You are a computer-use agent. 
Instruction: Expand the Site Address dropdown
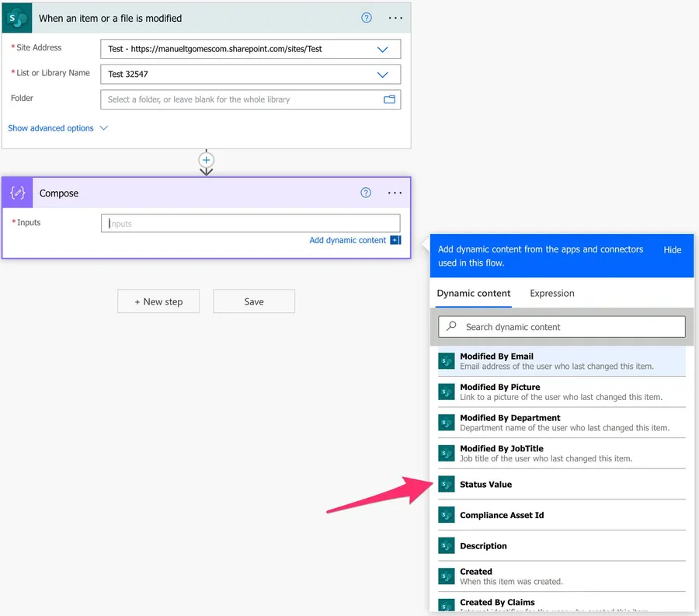(x=382, y=49)
